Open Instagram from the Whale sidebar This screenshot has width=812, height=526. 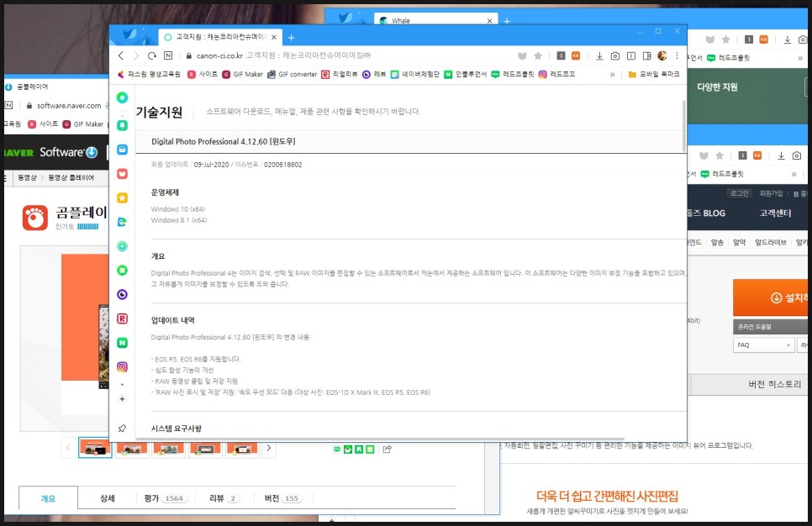122,366
